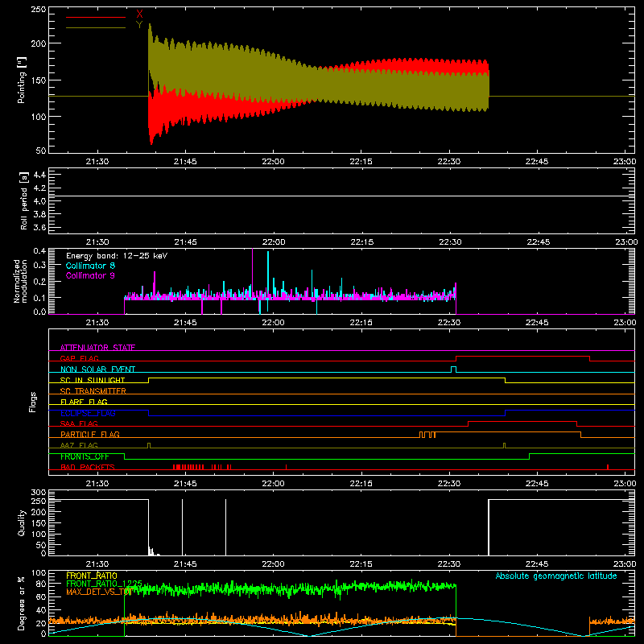The width and height of the screenshot is (644, 644).
Task: Click the FRONTS_OFF flag label
Action: (x=85, y=456)
